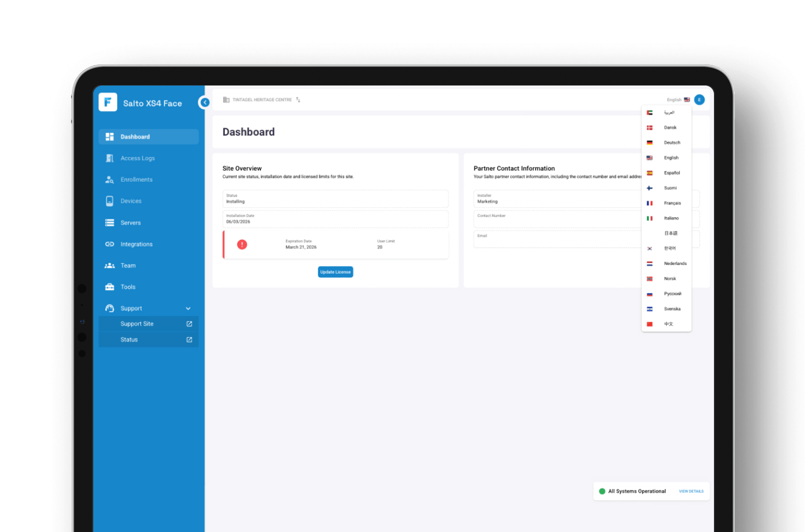
Task: Open View Details for system status
Action: pos(691,491)
